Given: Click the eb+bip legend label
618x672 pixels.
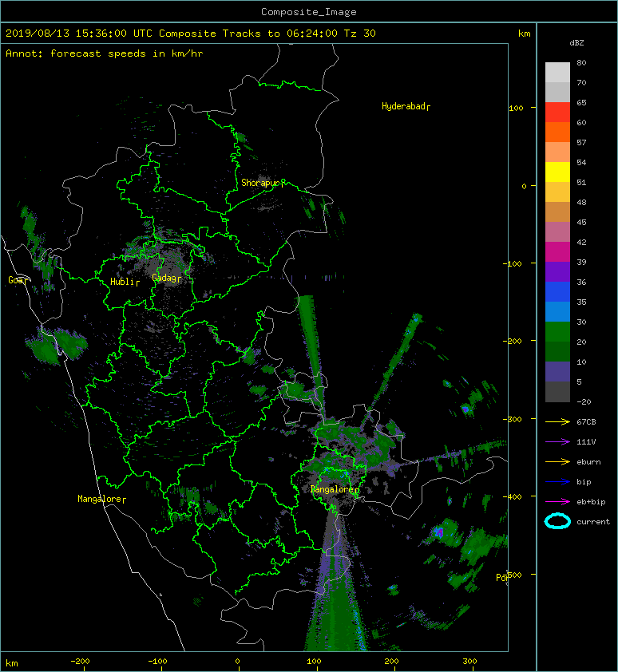Looking at the screenshot, I should (x=591, y=502).
